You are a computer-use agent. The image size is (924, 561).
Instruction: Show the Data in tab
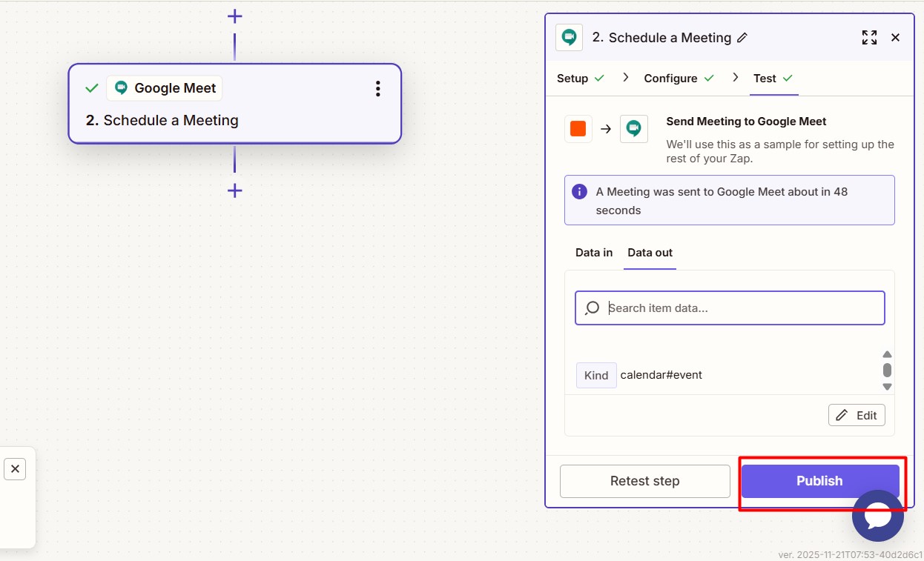click(594, 253)
